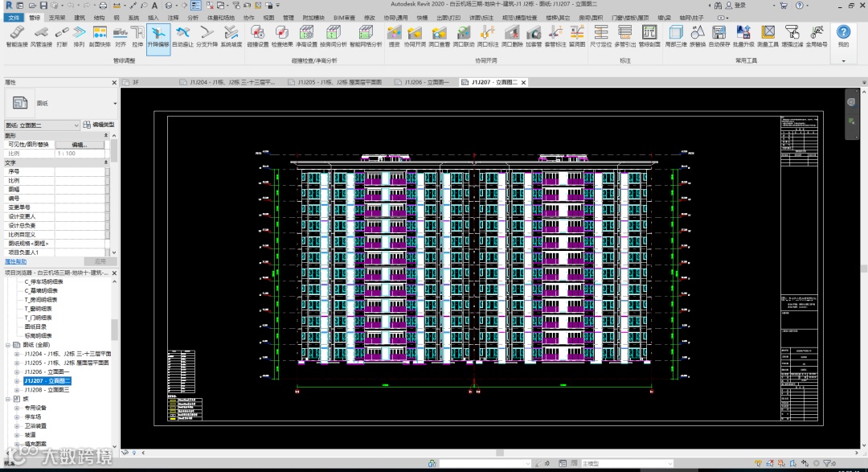Select the 加套管 add sleeve tool
Screen dimensions: 868x472
534,37
